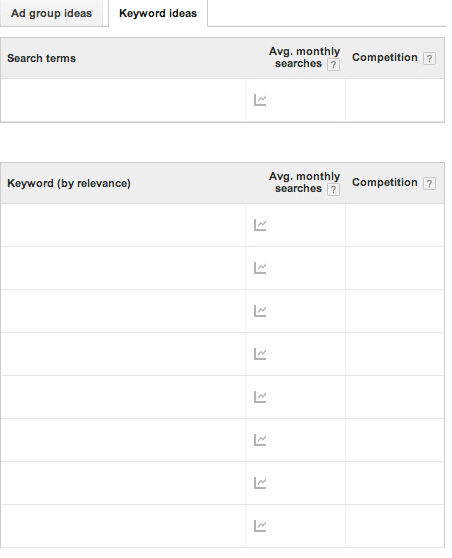Open help for Avg. monthly searches in Search terms table

(333, 65)
